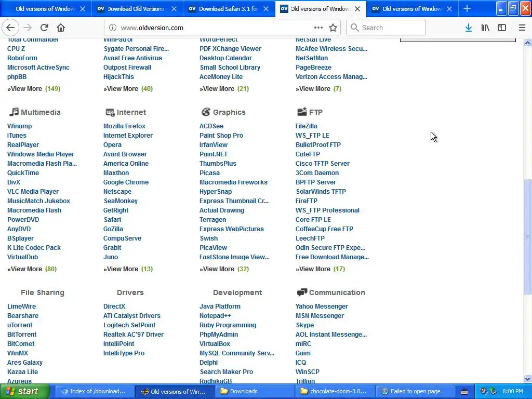The width and height of the screenshot is (532, 399).
Task: Bookmark this page with the star
Action: coord(333,28)
